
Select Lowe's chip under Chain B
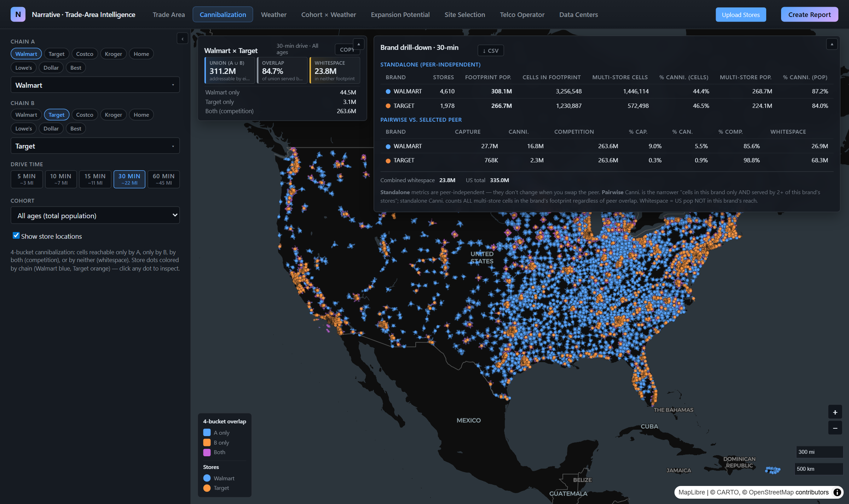(x=24, y=128)
